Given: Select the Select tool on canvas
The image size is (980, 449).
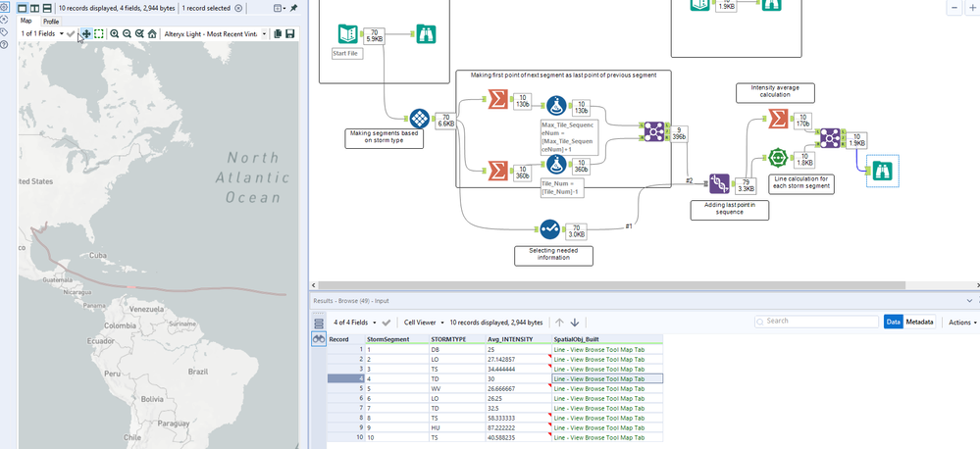Looking at the screenshot, I should (x=549, y=229).
